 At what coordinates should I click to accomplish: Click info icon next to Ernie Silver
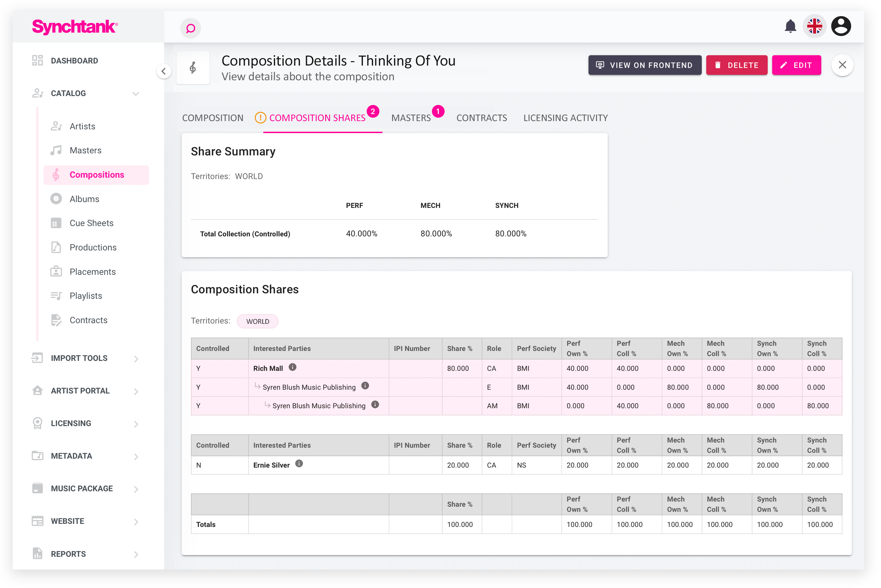(299, 464)
